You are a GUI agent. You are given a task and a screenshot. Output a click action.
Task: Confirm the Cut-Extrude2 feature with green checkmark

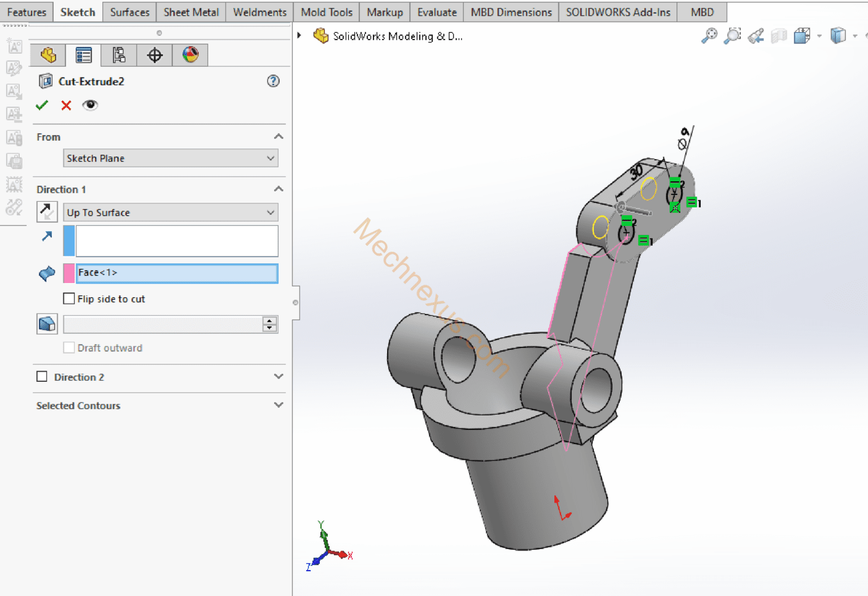[x=41, y=105]
